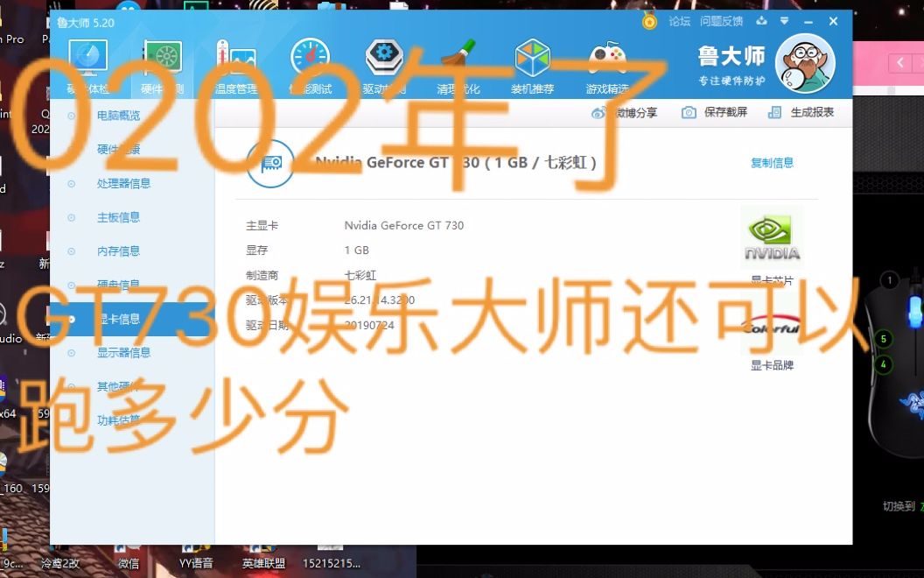
Task: Share via the 微博分享 Weibo icon
Action: pyautogui.click(x=626, y=112)
